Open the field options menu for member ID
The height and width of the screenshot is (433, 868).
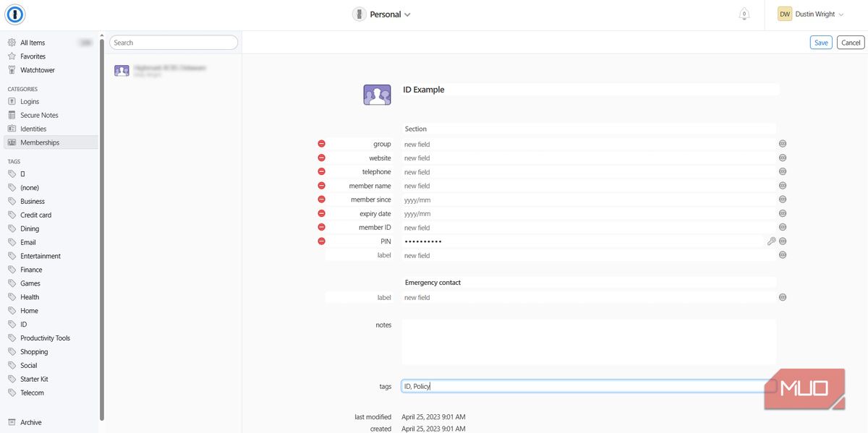(782, 227)
